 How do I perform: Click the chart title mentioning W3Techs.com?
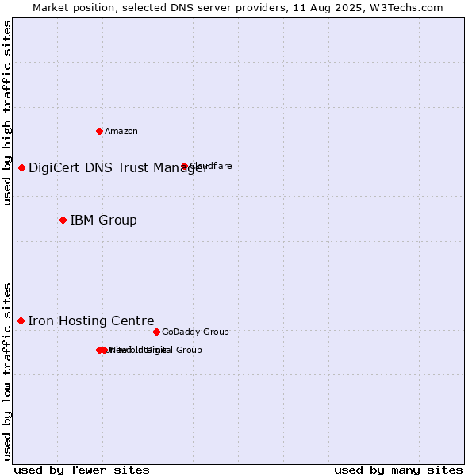pos(238,8)
